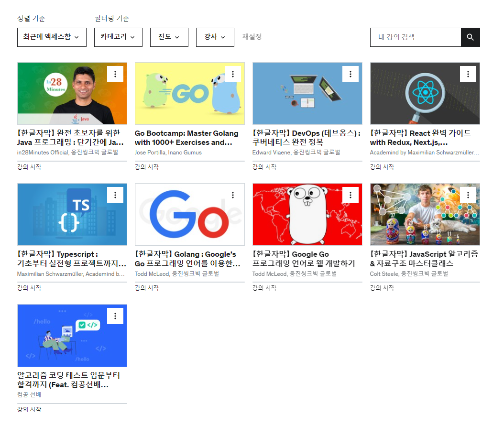This screenshot has width=504, height=426.
Task: Open the JavaScript matryoshka thumbnail
Action: [425, 215]
